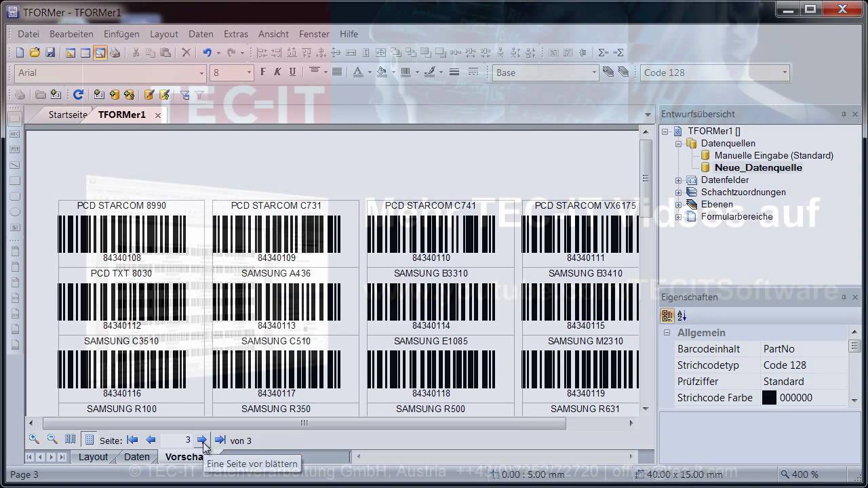The width and height of the screenshot is (868, 488).
Task: Click the page number input field
Action: [x=176, y=440]
